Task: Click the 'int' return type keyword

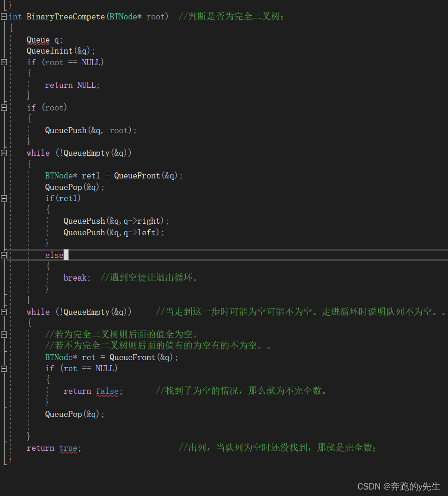Action: (15, 17)
